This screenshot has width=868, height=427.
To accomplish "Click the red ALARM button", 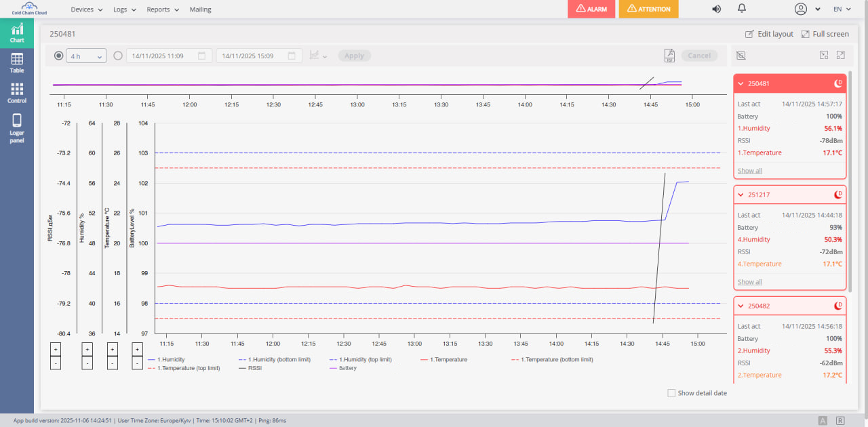I will (591, 9).
